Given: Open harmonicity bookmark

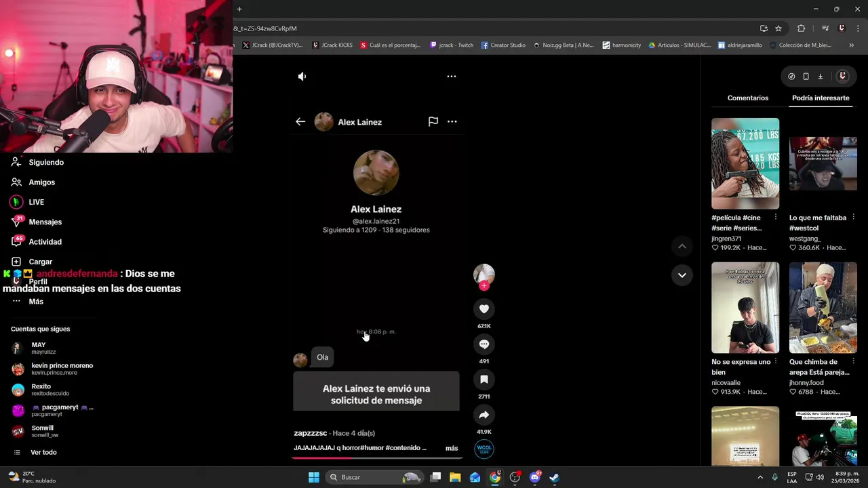Looking at the screenshot, I should [622, 45].
